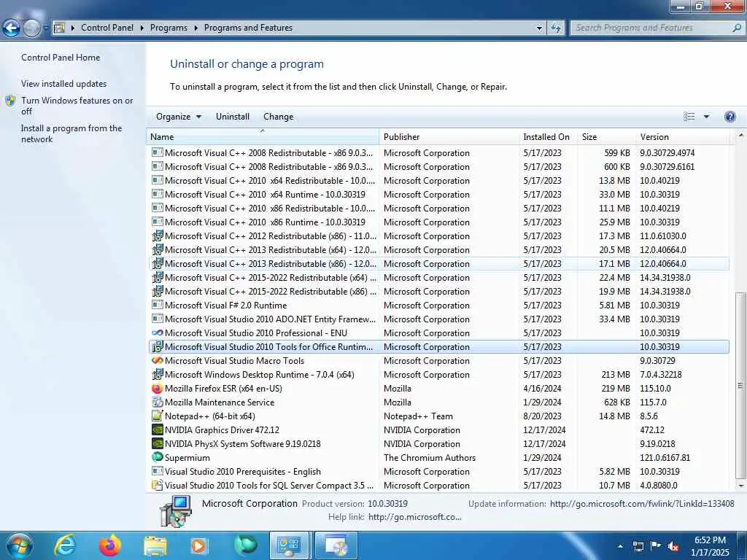The image size is (747, 560).
Task: Launch Internet Explorer from the taskbar
Action: click(x=65, y=546)
